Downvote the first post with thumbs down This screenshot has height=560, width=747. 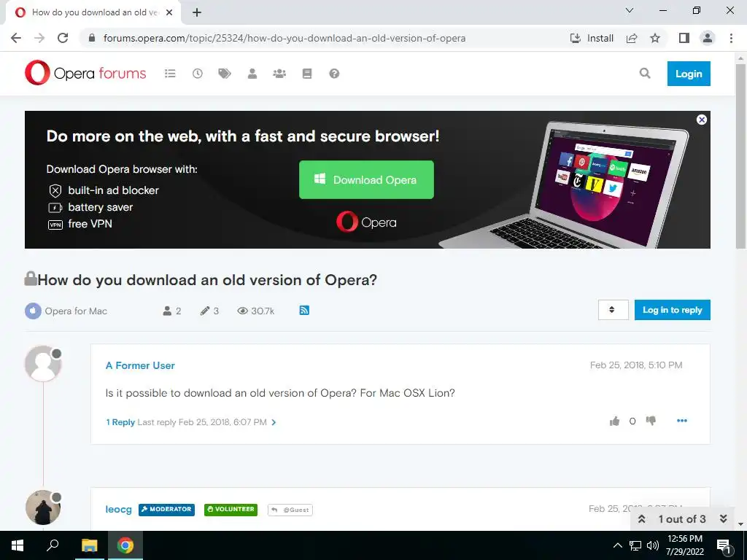point(651,421)
